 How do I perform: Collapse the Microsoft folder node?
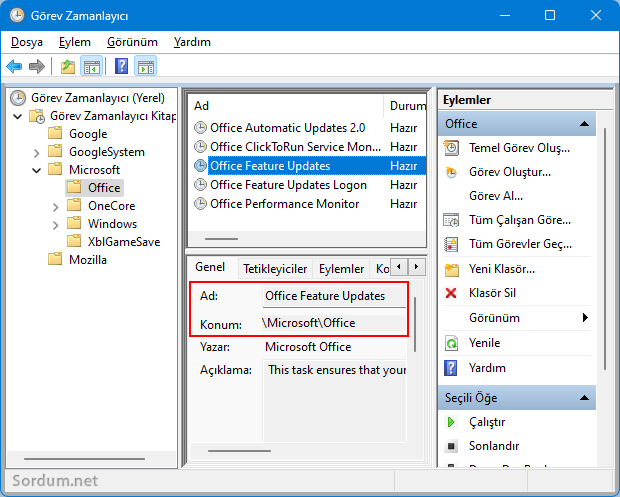coord(36,170)
